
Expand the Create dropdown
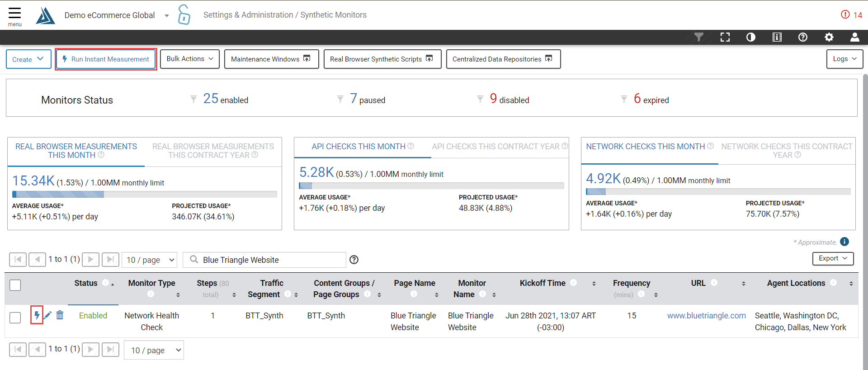28,59
